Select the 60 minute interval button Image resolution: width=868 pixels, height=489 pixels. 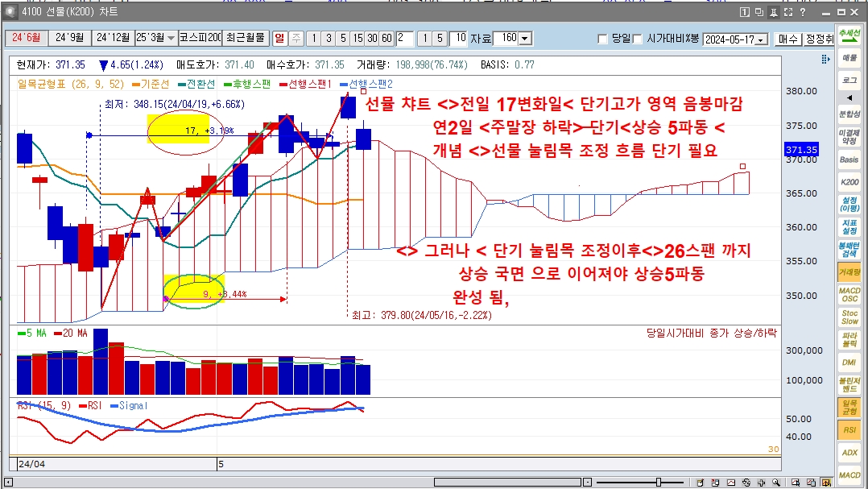click(x=386, y=38)
